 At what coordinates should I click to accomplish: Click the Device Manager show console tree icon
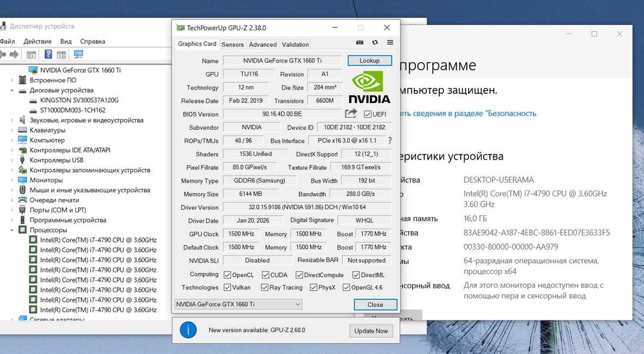click(31, 54)
